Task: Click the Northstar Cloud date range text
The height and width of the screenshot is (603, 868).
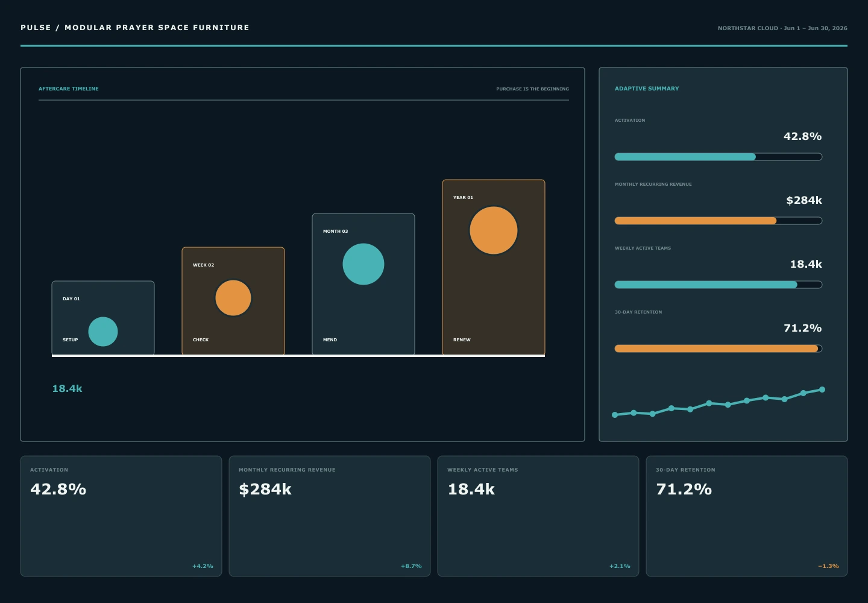Action: 782,28
